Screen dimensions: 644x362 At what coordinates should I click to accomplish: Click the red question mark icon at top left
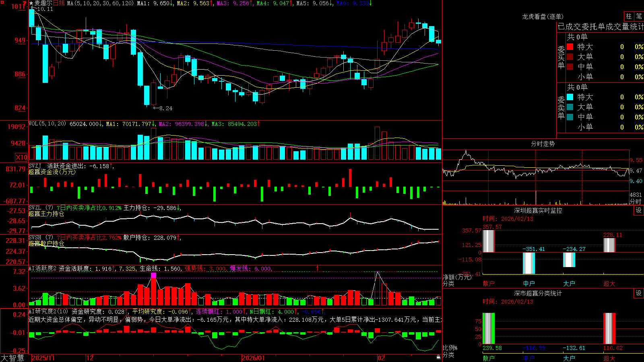click(25, 3)
